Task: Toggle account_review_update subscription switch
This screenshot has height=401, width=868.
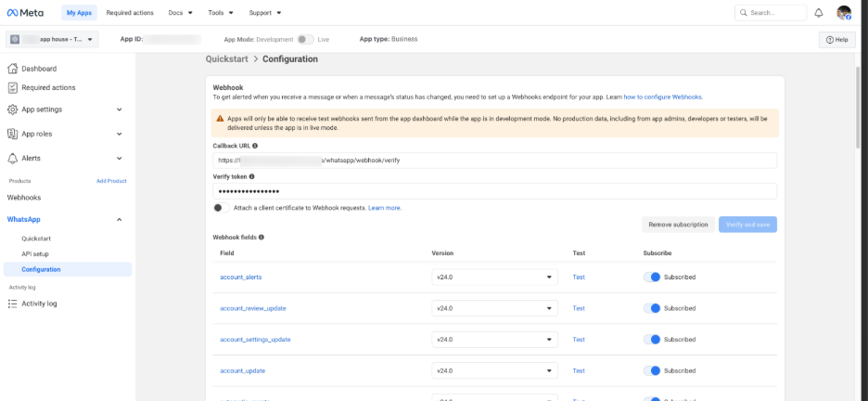Action: click(652, 308)
